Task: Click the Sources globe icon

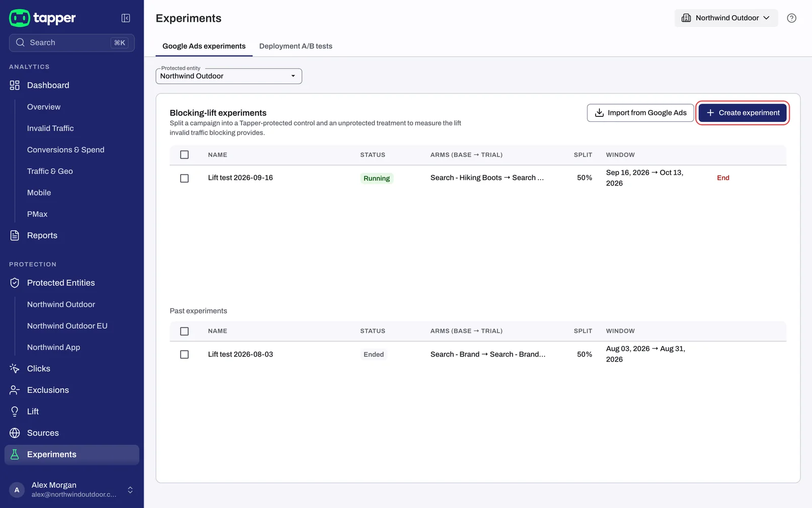Action: coord(15,433)
